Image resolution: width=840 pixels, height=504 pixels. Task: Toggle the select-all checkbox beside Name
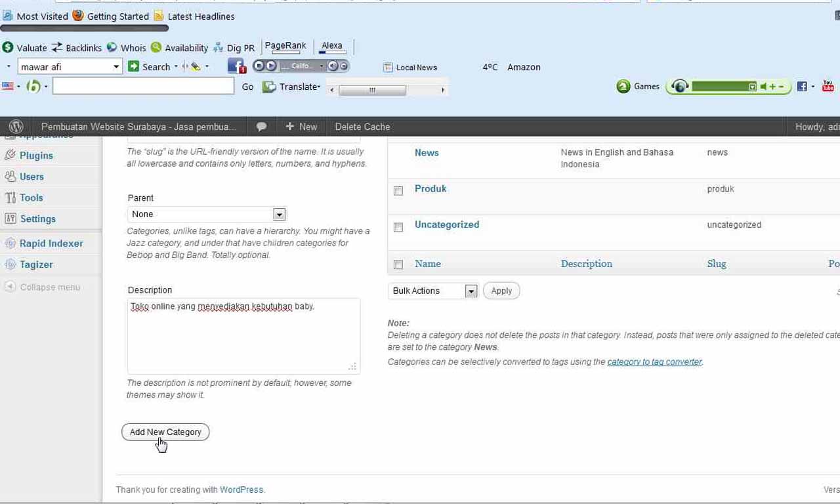click(398, 264)
